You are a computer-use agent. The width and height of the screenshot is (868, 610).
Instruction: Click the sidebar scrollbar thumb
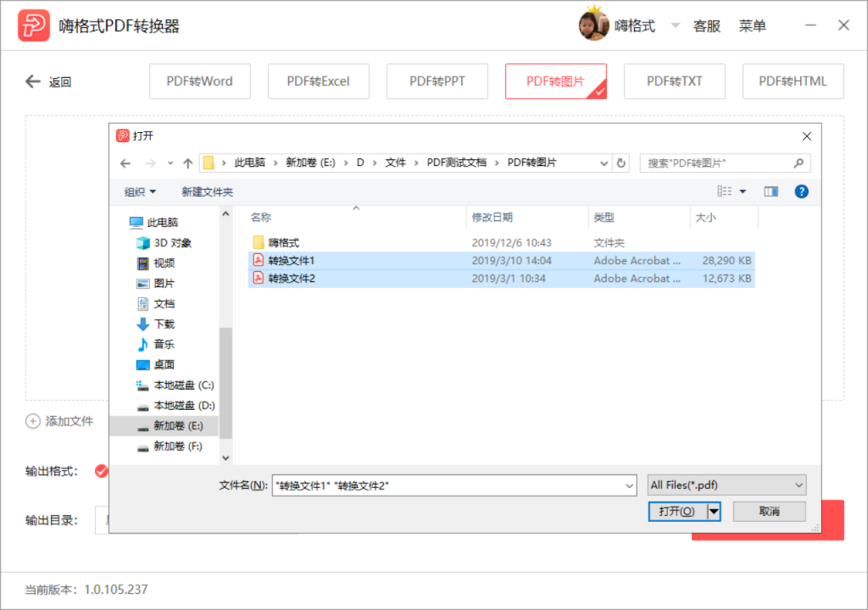(225, 382)
